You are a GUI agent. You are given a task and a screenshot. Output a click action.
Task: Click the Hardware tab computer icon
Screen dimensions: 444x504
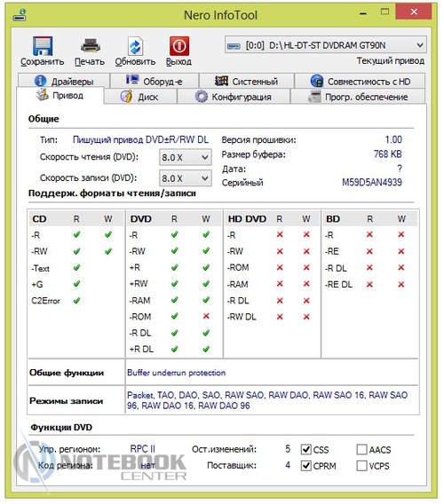point(132,80)
